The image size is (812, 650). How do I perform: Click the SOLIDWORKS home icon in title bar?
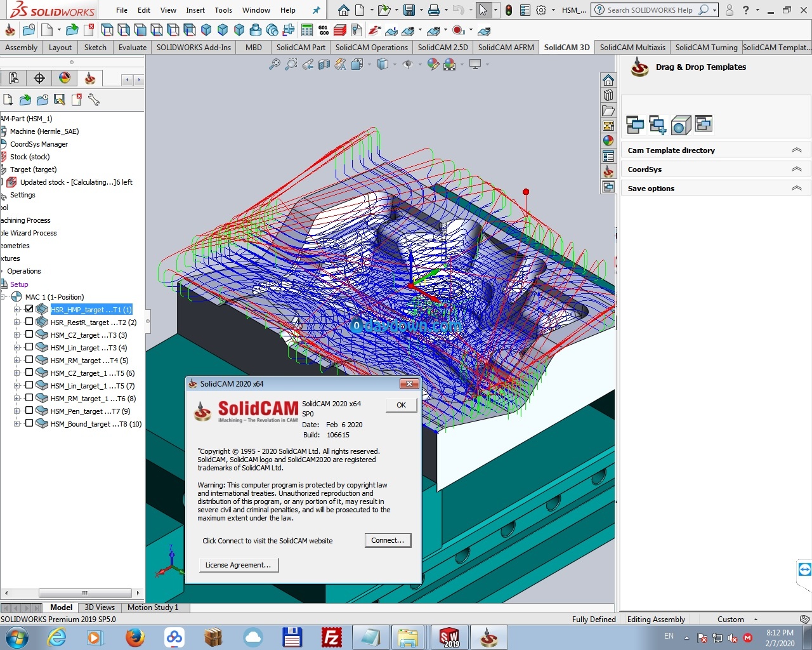(343, 10)
